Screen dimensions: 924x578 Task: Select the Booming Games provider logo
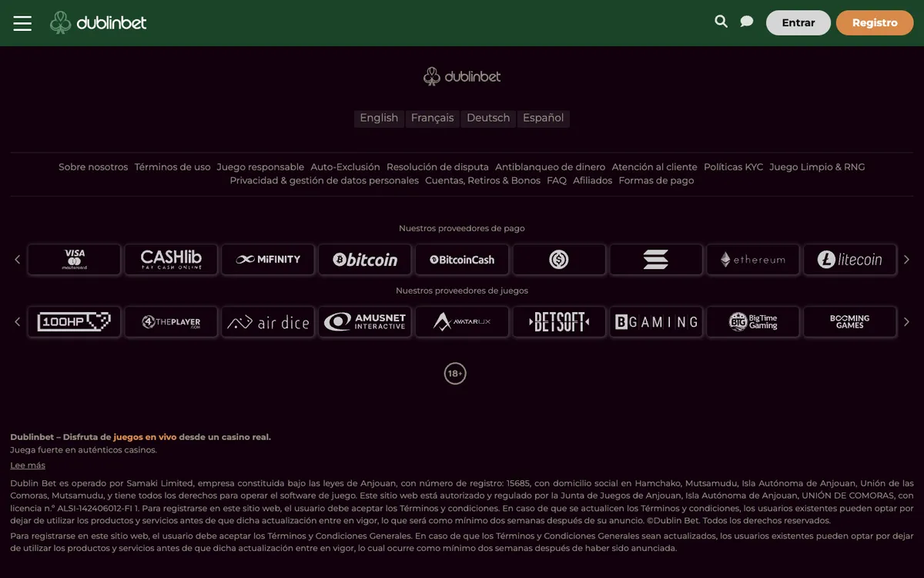coord(850,322)
